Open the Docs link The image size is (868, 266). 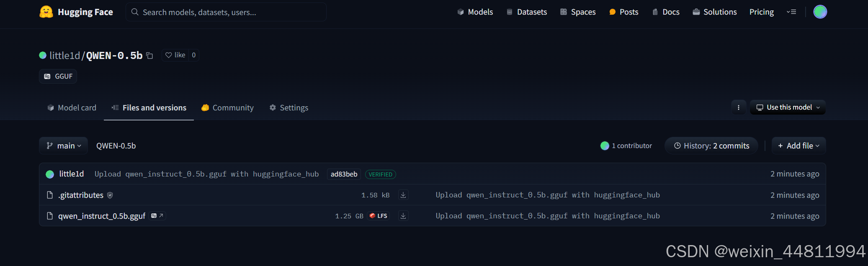coord(666,12)
